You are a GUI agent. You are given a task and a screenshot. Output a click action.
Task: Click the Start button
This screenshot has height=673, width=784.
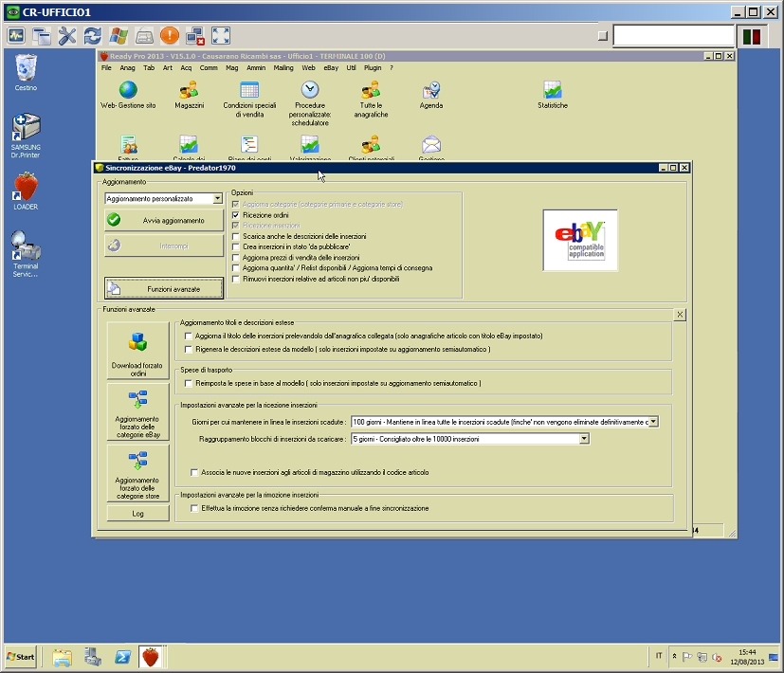pyautogui.click(x=21, y=657)
